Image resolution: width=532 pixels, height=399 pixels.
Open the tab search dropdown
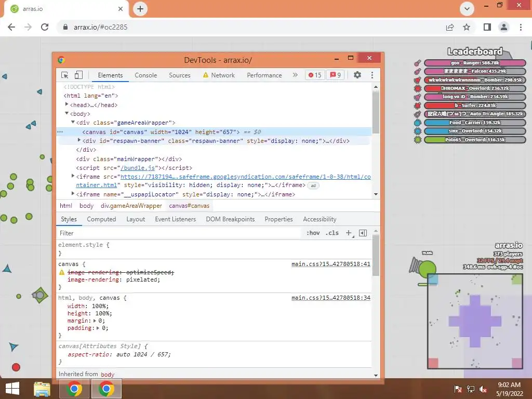click(x=467, y=9)
